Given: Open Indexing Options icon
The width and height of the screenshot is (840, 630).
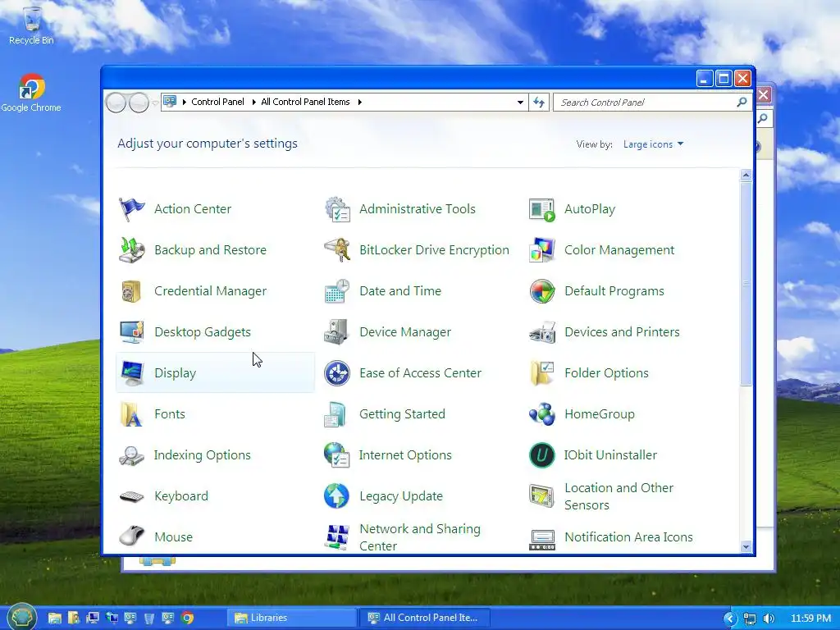Looking at the screenshot, I should [132, 455].
